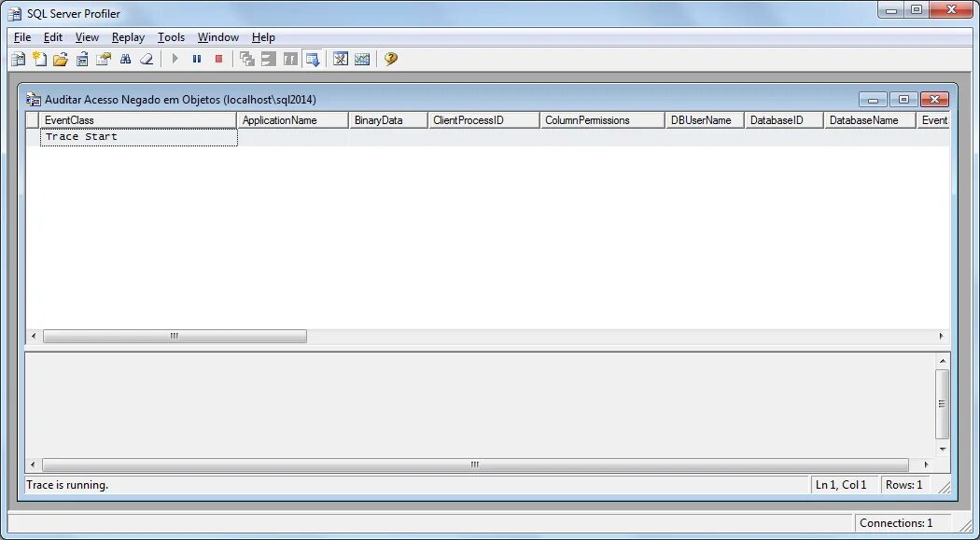This screenshot has width=980, height=540.
Task: Open the Edit menu
Action: point(53,37)
